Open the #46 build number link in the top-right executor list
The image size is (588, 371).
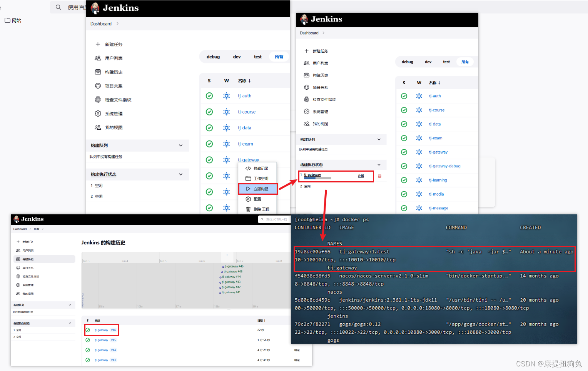(361, 176)
